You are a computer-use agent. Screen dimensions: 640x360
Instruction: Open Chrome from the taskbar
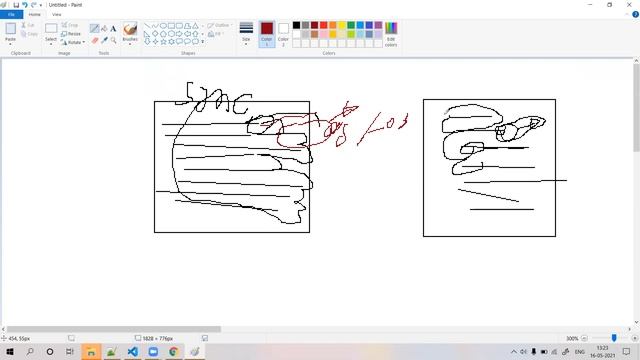tap(173, 351)
